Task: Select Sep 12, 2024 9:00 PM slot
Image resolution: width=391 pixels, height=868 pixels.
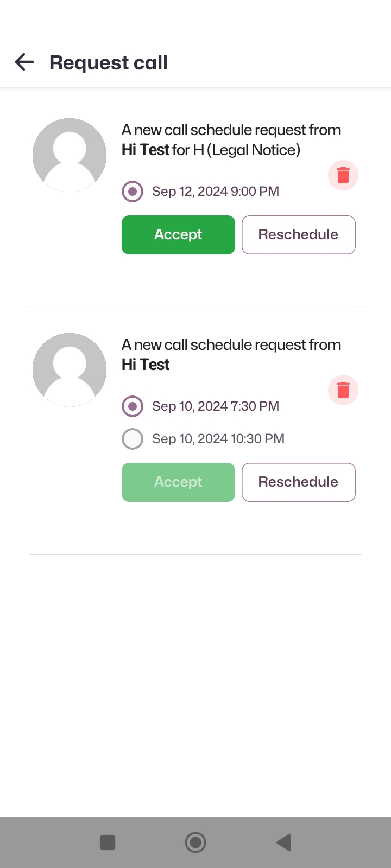Action: [133, 192]
